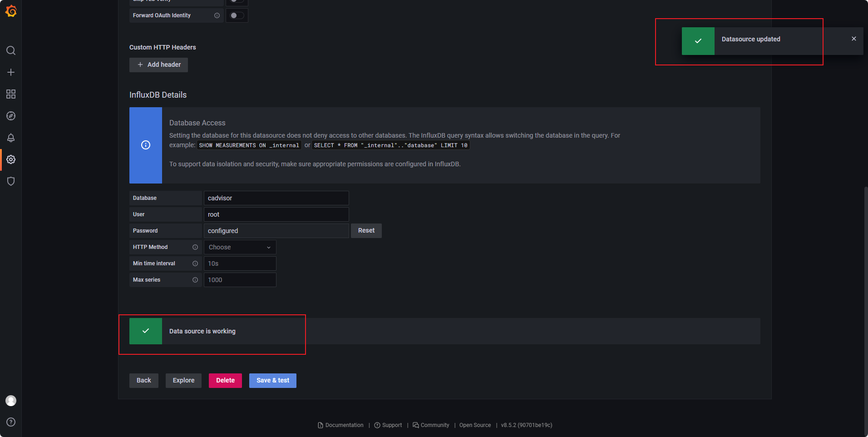Click the Database Access info circle icon

[146, 145]
